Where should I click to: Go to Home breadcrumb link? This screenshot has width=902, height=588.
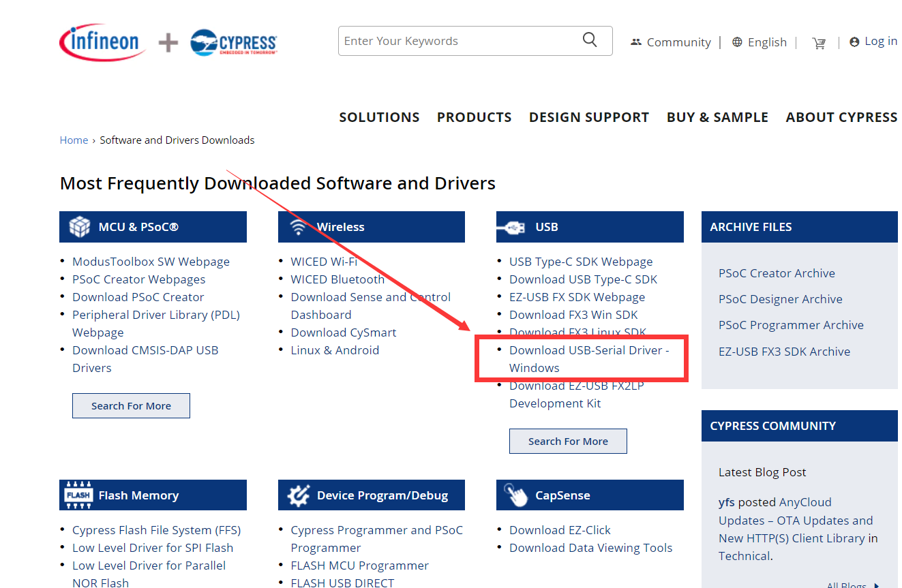74,140
